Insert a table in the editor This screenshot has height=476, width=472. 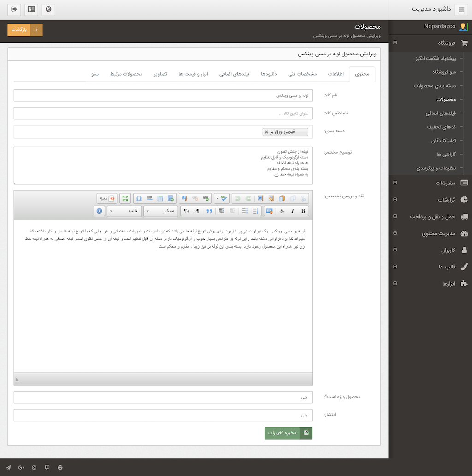(160, 198)
